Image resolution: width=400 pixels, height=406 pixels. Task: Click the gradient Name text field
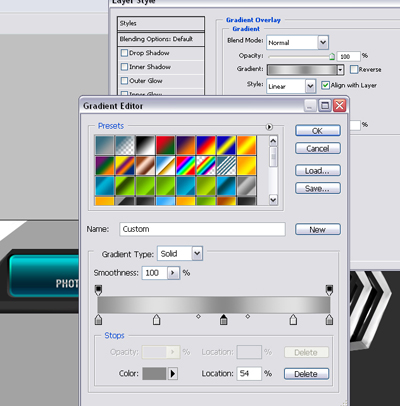[x=202, y=229]
